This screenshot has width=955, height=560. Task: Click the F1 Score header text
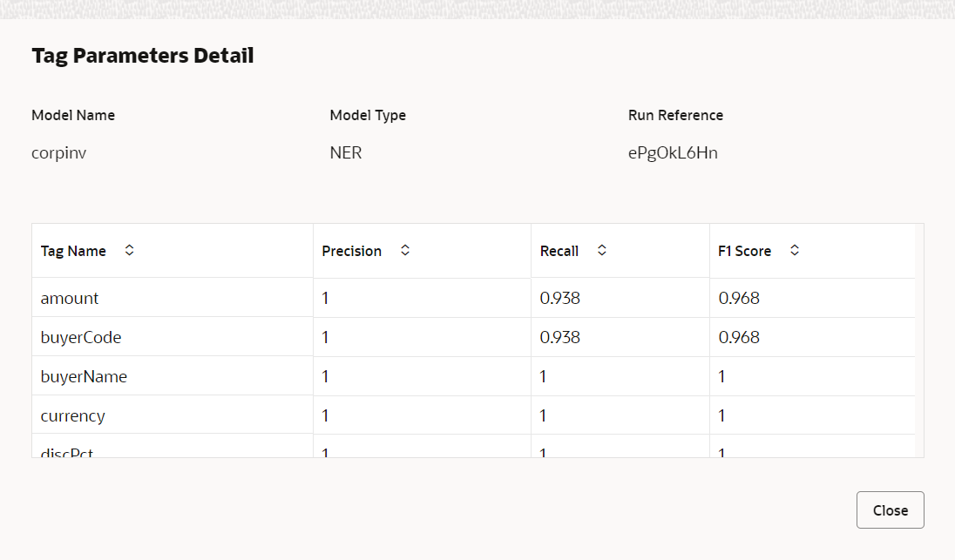click(744, 251)
